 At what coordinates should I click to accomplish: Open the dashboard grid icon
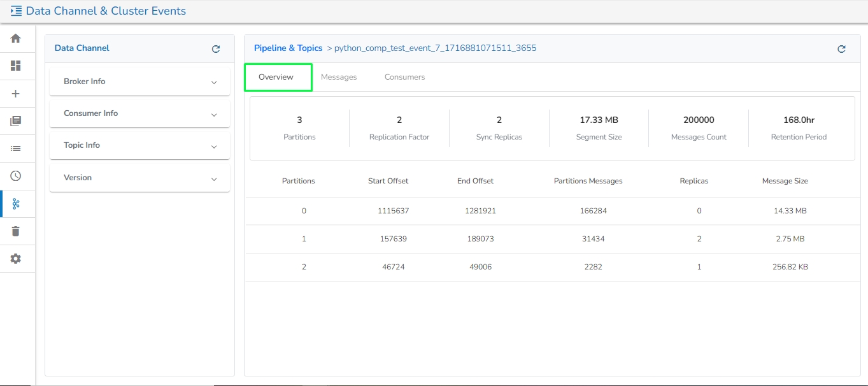coord(16,66)
